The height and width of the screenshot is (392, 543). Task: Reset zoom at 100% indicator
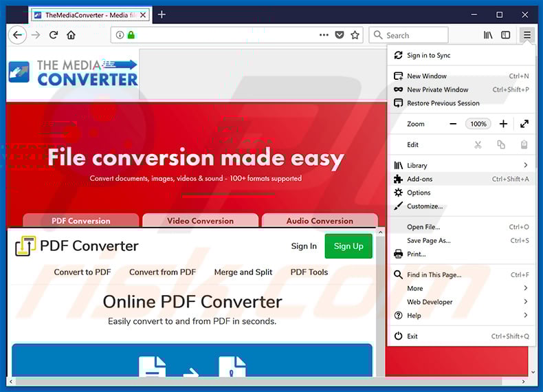coord(478,124)
